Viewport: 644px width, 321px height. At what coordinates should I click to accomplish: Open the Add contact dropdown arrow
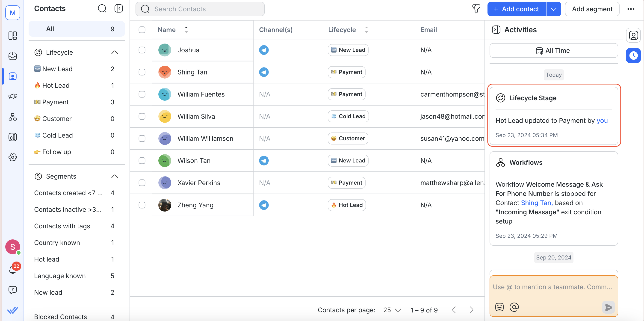553,9
